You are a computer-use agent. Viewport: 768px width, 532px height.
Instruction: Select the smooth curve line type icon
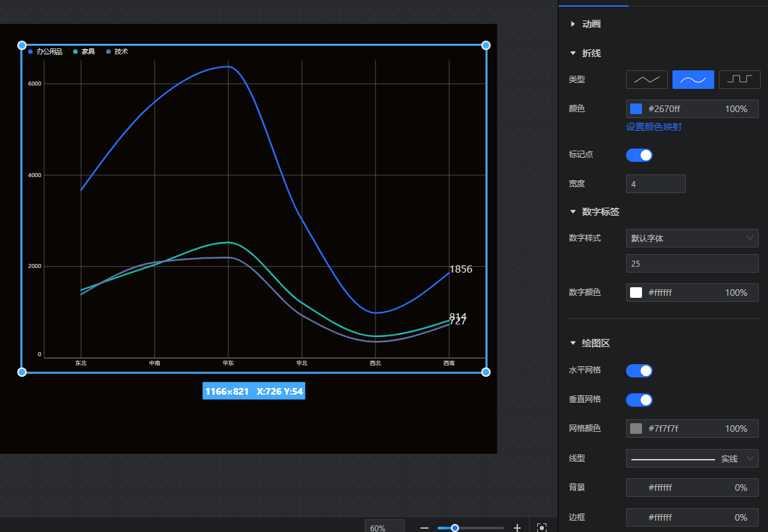(693, 80)
